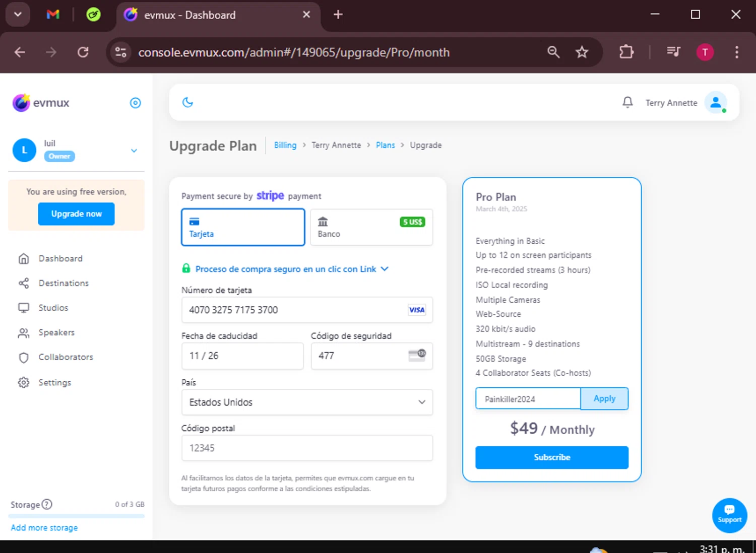
Task: Click the Stripe logo
Action: pyautogui.click(x=270, y=195)
